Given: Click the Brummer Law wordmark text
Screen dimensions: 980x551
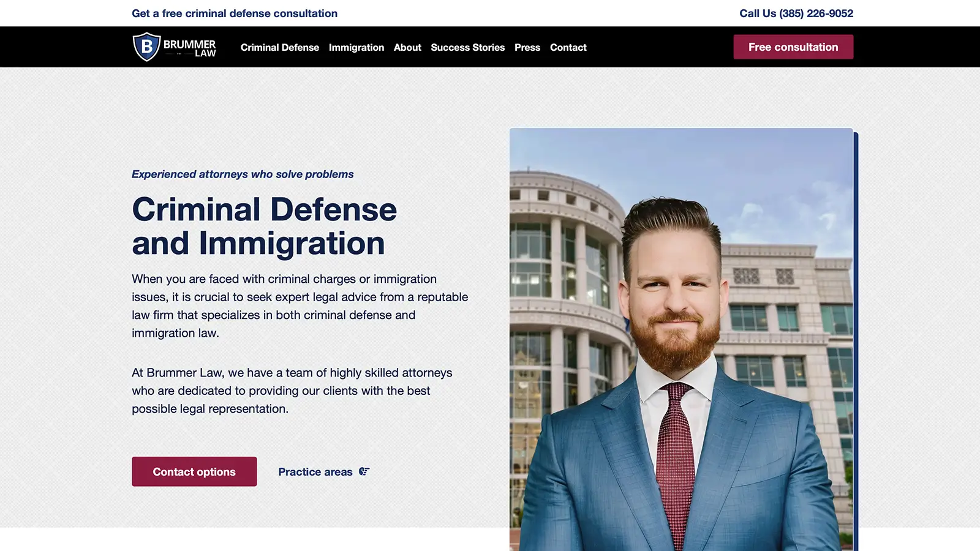Looking at the screenshot, I should [190, 47].
